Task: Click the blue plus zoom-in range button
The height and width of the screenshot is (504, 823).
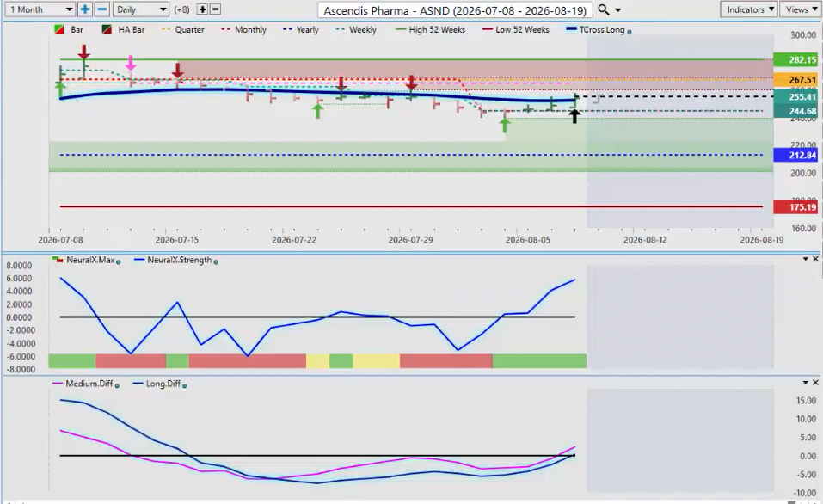Action: [84, 9]
